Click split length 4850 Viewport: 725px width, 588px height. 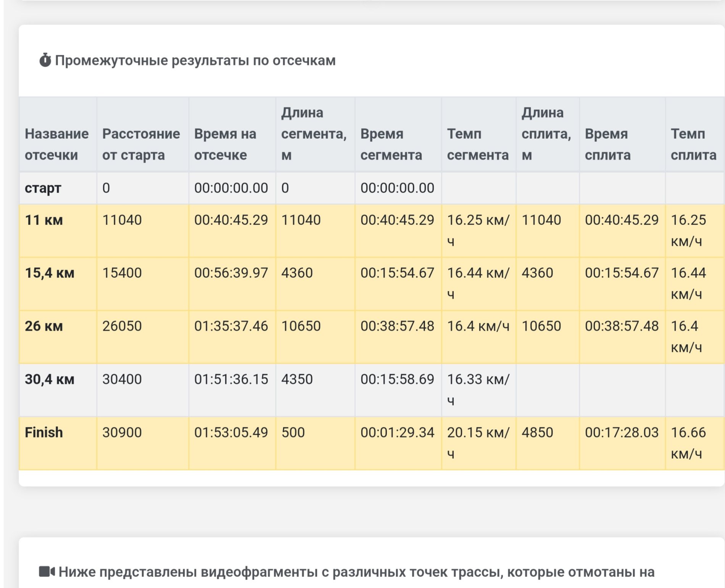[537, 432]
